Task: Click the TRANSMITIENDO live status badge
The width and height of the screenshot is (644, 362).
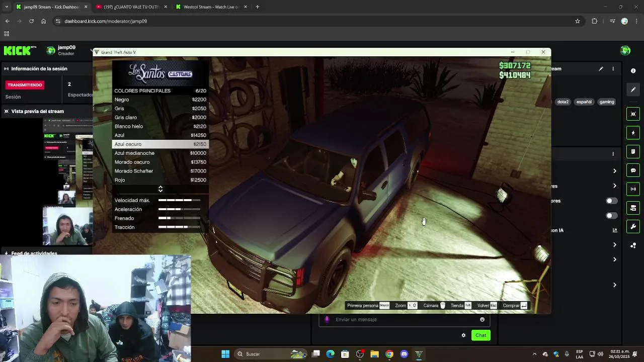Action: click(x=25, y=85)
